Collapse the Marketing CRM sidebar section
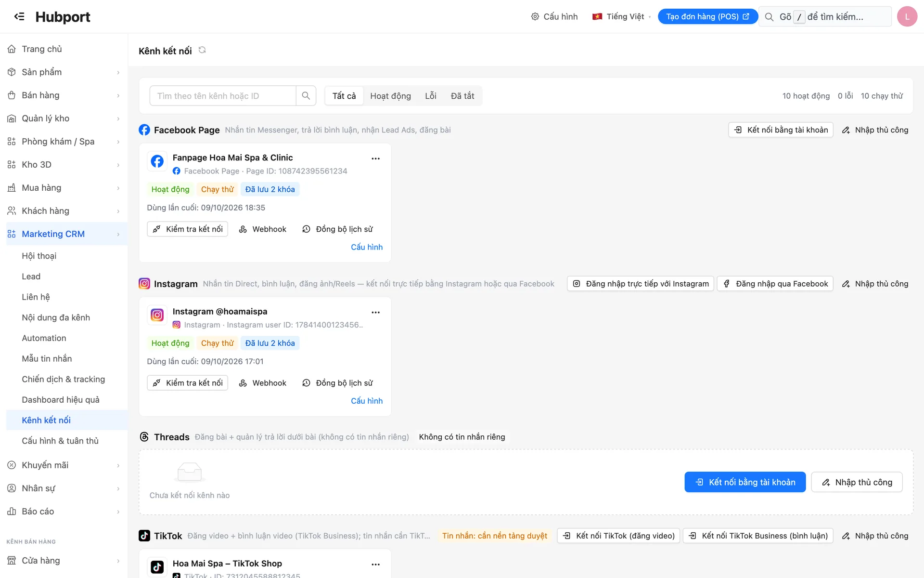The width and height of the screenshot is (924, 578). pos(64,234)
